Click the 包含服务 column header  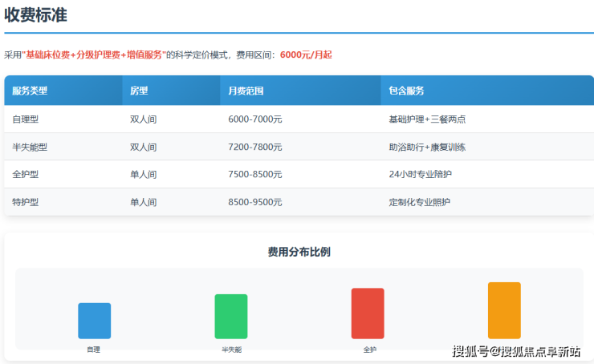(406, 91)
